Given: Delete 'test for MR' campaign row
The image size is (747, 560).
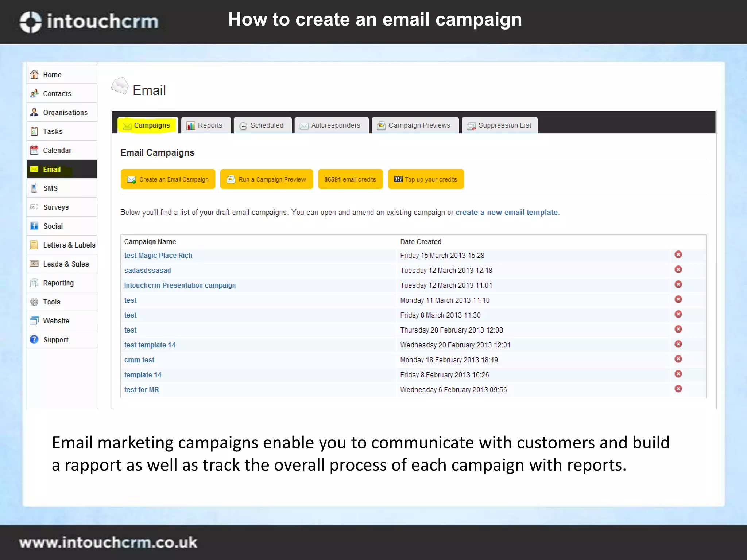Looking at the screenshot, I should (x=678, y=389).
